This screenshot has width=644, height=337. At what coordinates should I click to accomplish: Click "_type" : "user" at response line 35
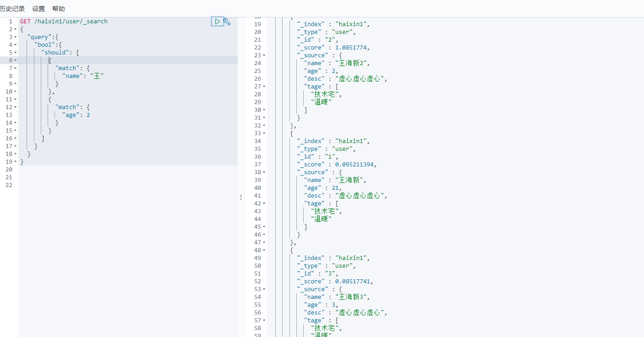click(x=326, y=149)
